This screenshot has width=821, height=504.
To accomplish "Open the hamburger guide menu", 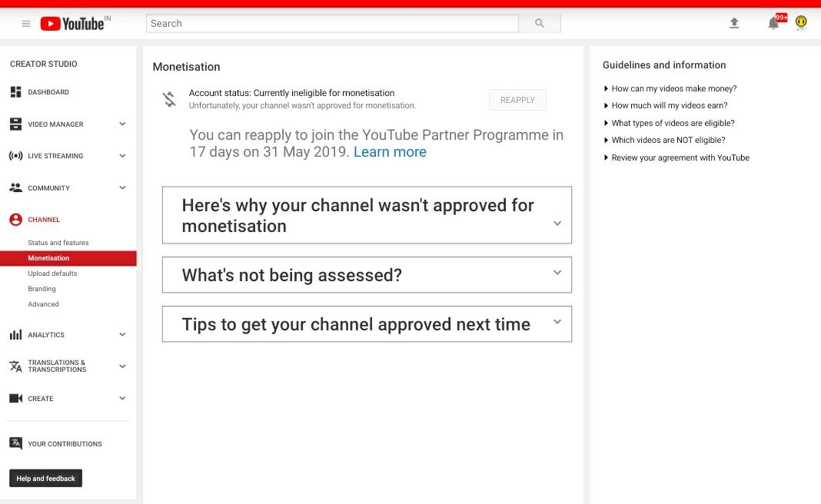I will coord(25,24).
